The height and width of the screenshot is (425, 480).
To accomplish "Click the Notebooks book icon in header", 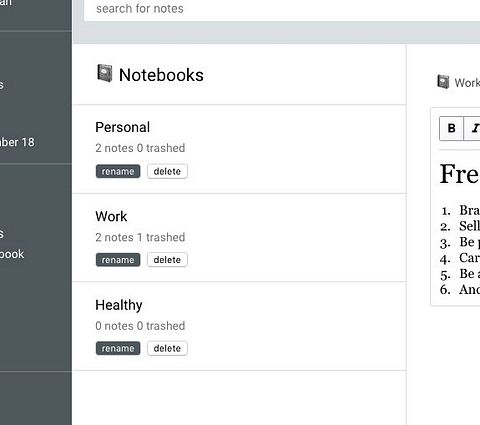I will 105,73.
